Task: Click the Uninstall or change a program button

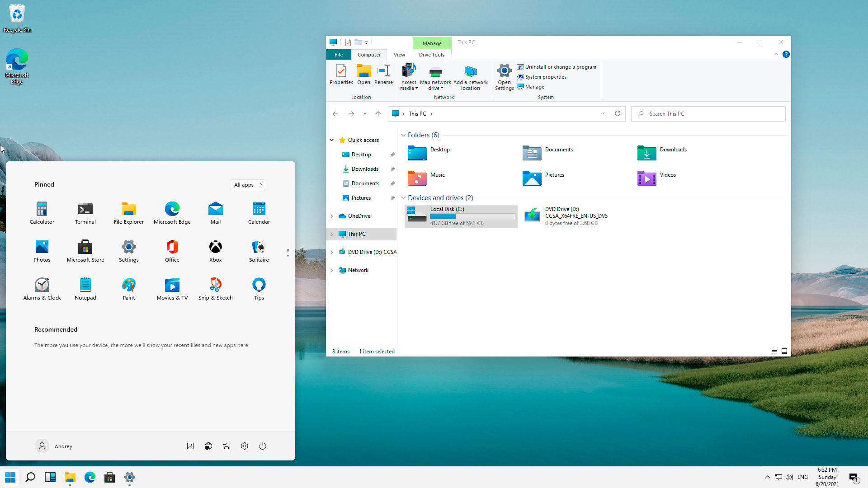Action: 556,66
